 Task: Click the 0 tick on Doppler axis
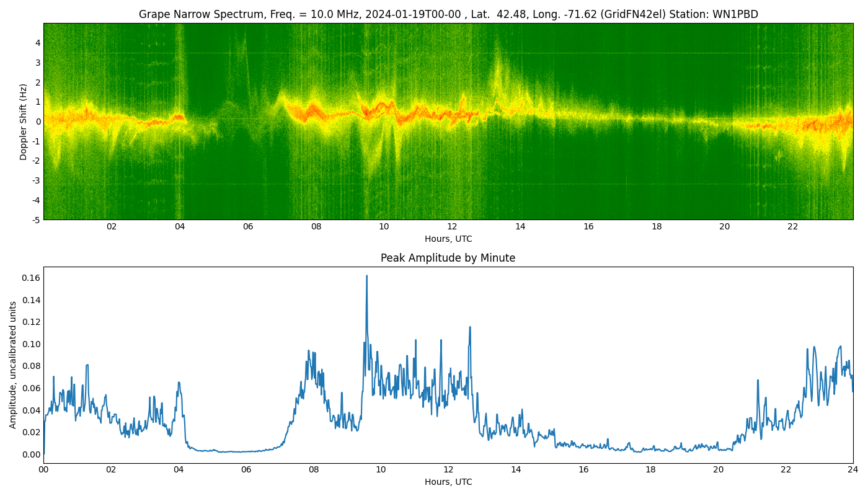click(x=38, y=122)
